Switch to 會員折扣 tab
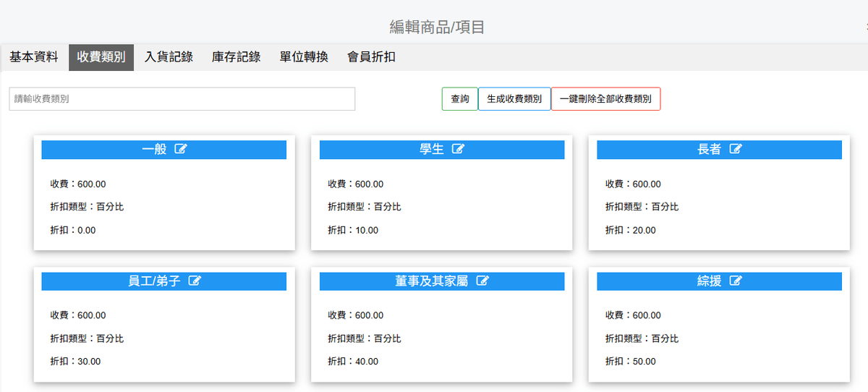The width and height of the screenshot is (868, 392). click(x=371, y=57)
